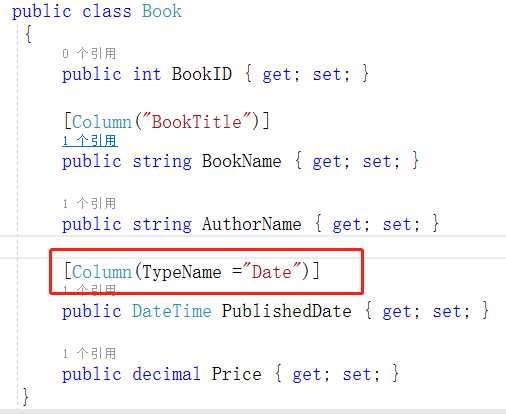Click the 'BookID' property name

(x=202, y=74)
